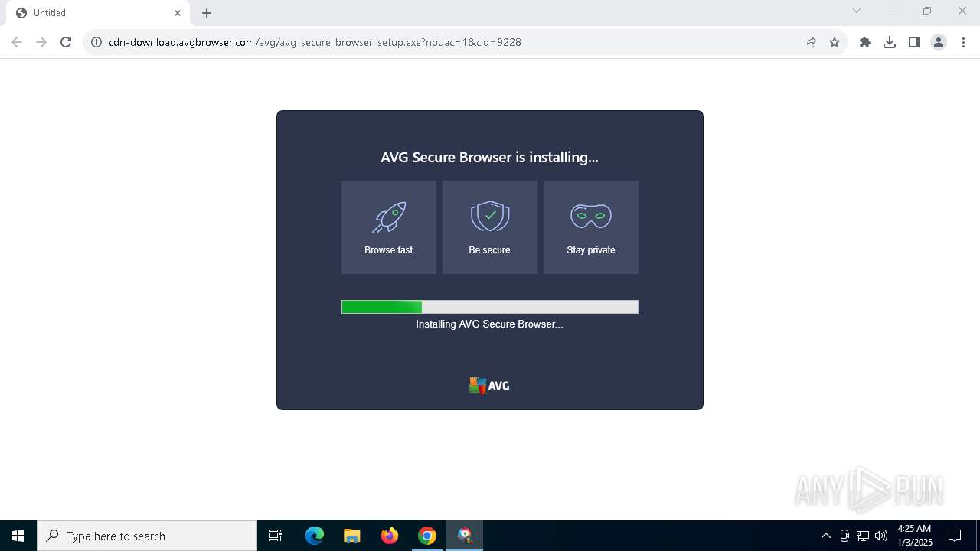Bookmark this tab with the star
The width and height of the screenshot is (980, 551).
coord(835,42)
